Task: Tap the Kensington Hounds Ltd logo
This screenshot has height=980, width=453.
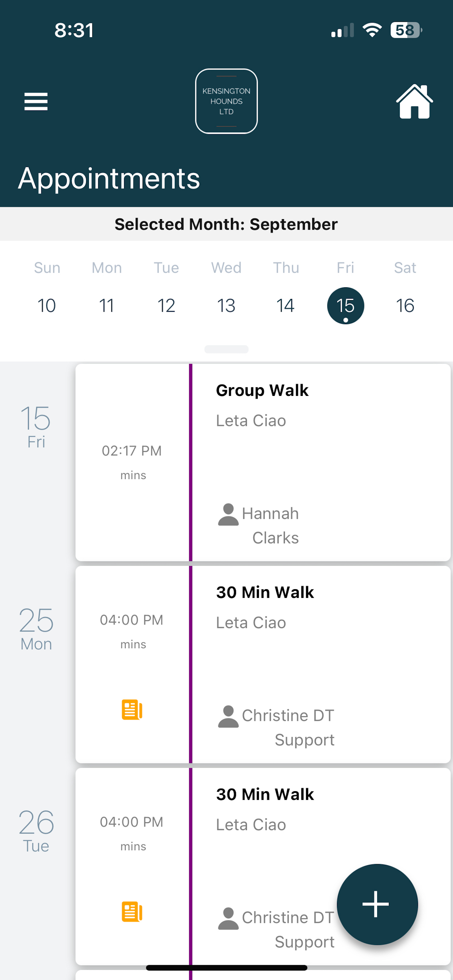Action: 226,101
